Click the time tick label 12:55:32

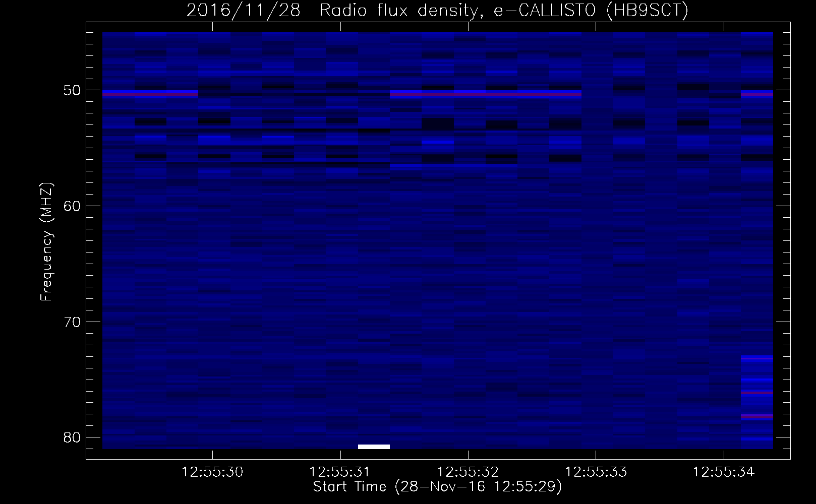[468, 472]
